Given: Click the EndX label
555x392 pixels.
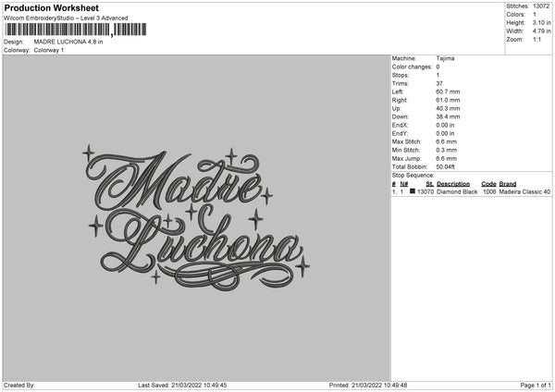Looking at the screenshot, I should click(400, 125).
